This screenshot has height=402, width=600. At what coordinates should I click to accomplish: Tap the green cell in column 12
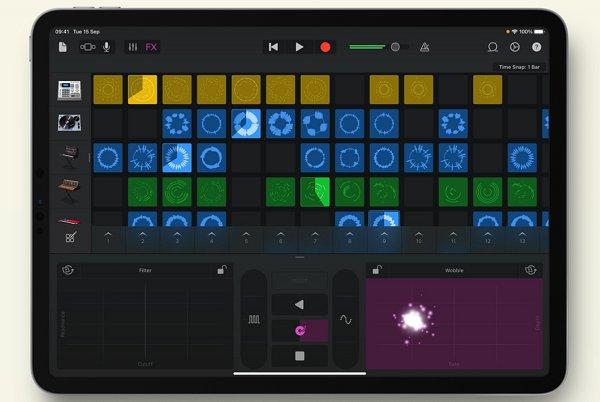pos(488,192)
